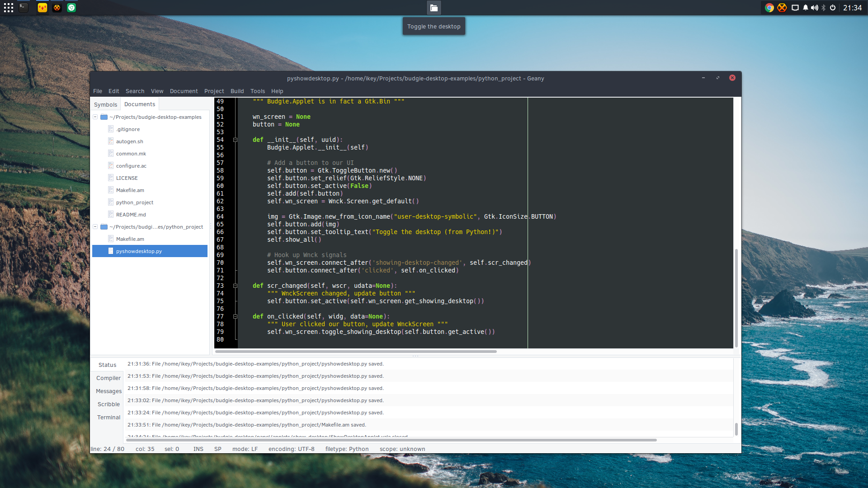The width and height of the screenshot is (868, 488).
Task: Collapse the budgie-desktop-examples folder tree
Action: coord(95,117)
